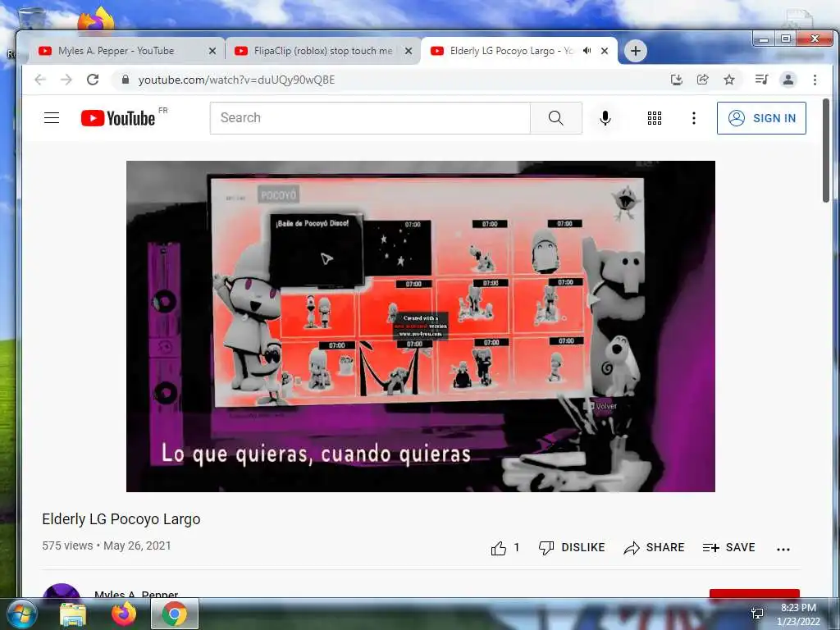840x630 pixels.
Task: Focus the YouTube Search field
Action: [370, 118]
